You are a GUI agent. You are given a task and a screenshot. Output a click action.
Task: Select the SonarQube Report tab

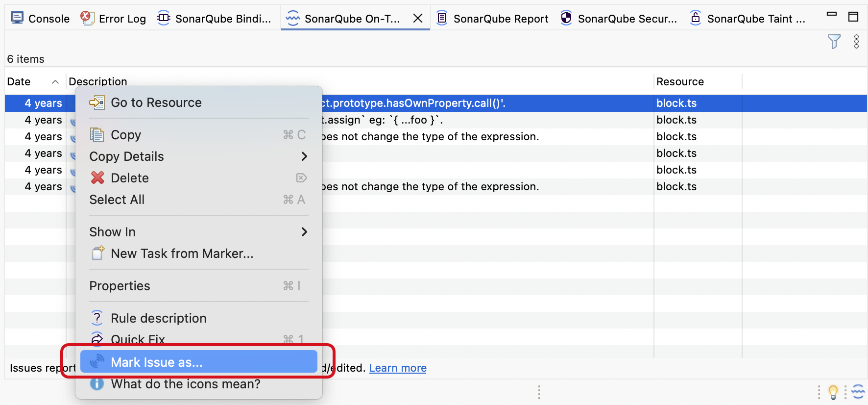coord(492,19)
